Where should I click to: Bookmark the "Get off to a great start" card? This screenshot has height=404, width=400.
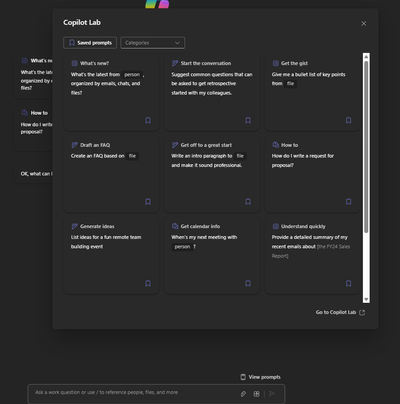248,202
